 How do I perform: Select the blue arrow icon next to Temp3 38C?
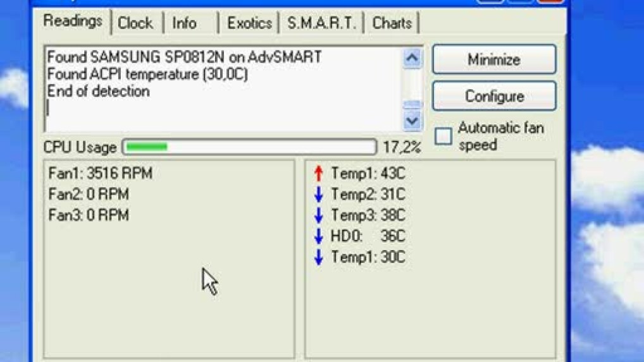coord(318,215)
